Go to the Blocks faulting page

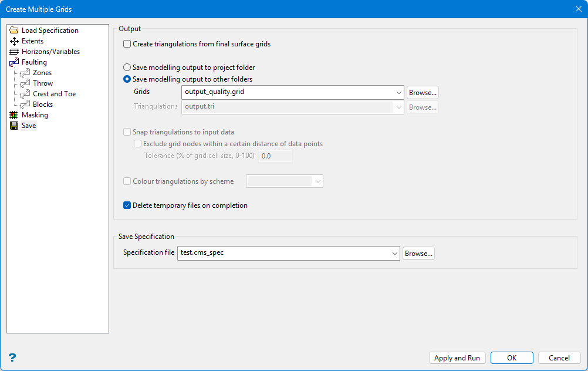tap(43, 104)
